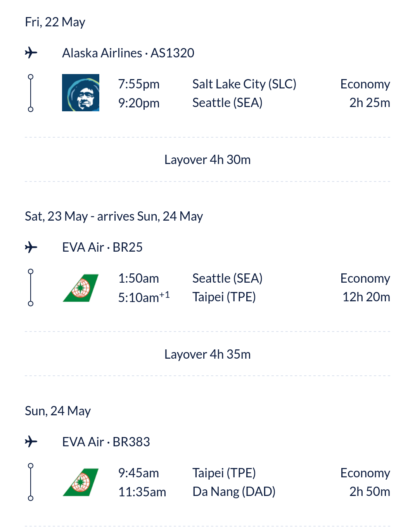Image resolution: width=415 pixels, height=532 pixels.
Task: Select the Alaska Airlines · AS1320 flight label
Action: pos(128,53)
